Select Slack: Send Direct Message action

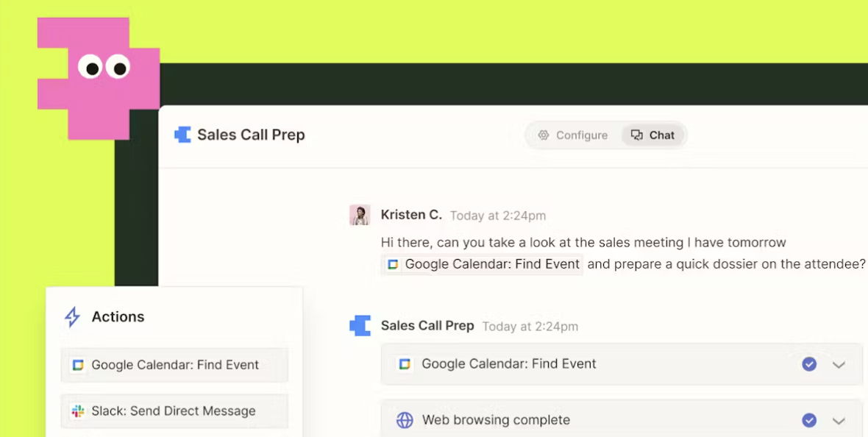174,411
